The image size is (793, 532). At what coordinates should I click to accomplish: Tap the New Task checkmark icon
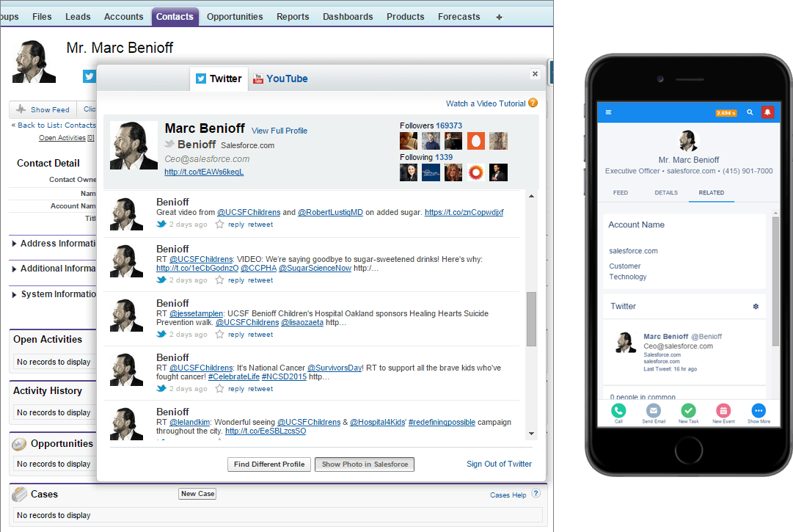(688, 411)
